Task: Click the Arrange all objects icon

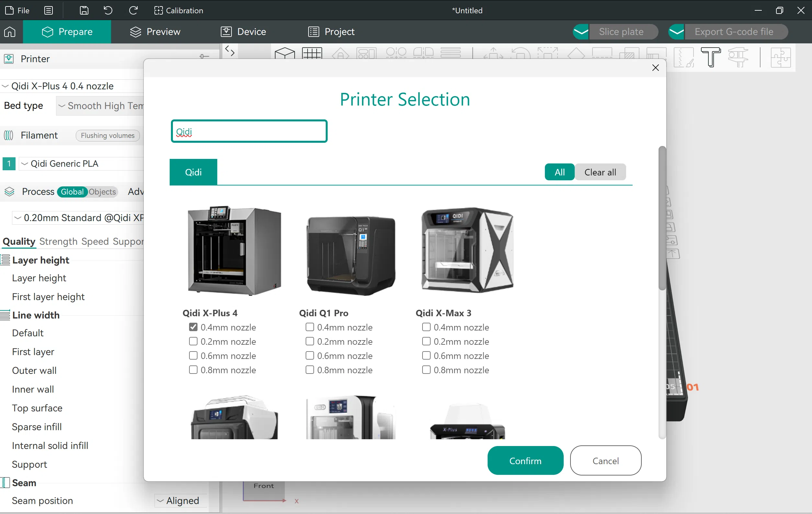Action: click(x=367, y=54)
